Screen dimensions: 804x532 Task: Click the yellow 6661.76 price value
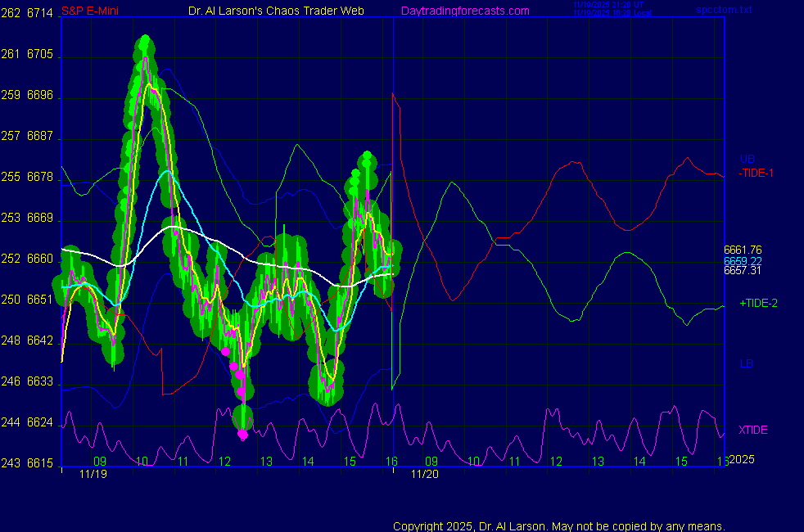(743, 250)
